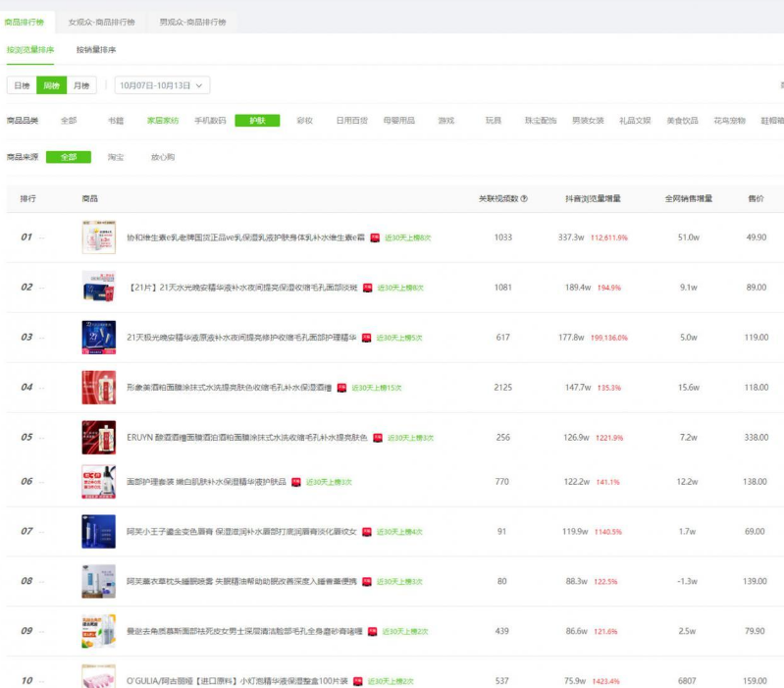Filter category by 美食饮品
This screenshot has height=688, width=784.
click(683, 121)
